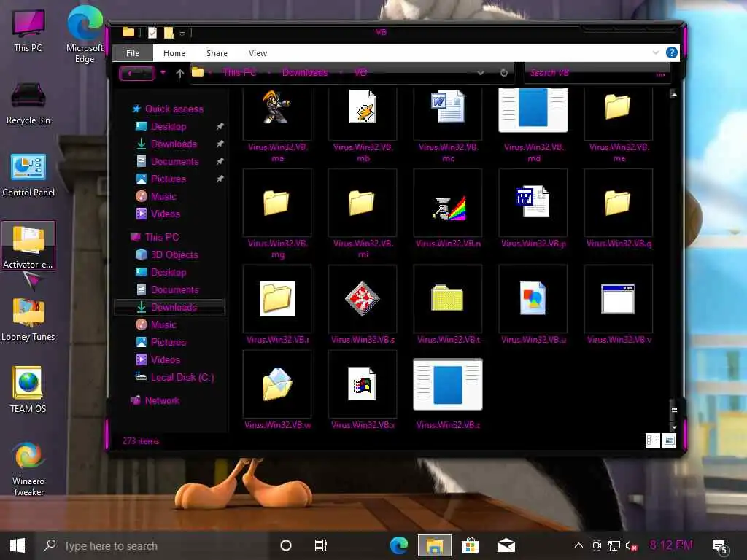The height and width of the screenshot is (560, 747).
Task: Select the Virus.Win32.VB.v window icon
Action: tap(619, 299)
